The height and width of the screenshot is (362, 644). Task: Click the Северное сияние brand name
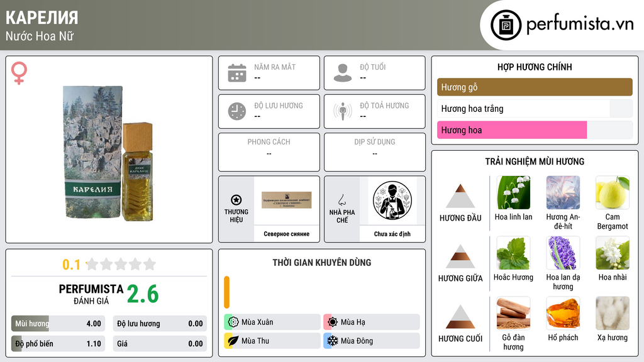click(287, 234)
